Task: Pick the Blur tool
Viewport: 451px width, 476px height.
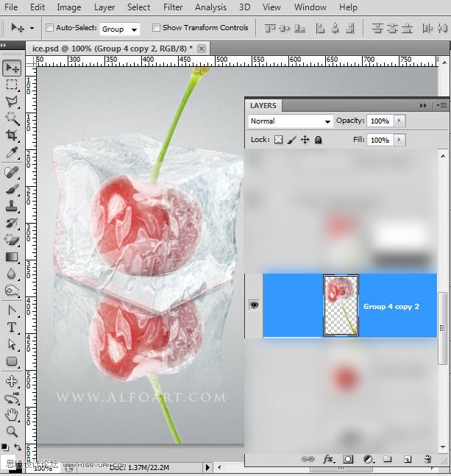Action: 12,274
